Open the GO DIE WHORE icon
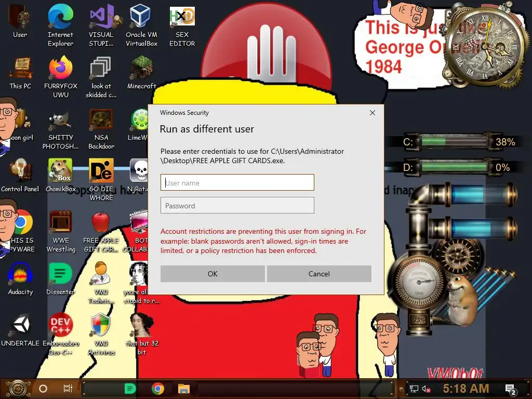The image size is (532, 399). [x=101, y=180]
